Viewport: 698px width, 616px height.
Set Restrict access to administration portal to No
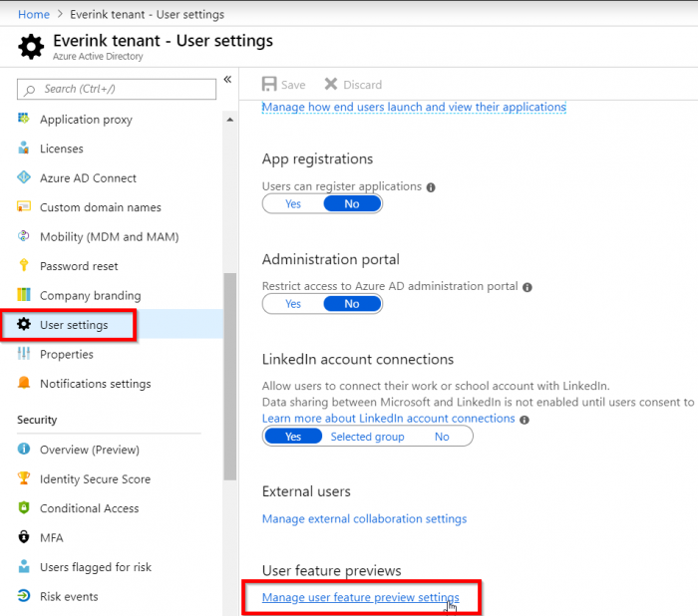(352, 304)
